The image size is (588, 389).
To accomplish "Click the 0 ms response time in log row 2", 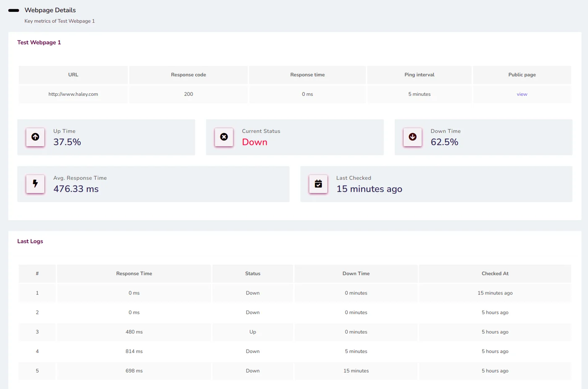I will (x=134, y=313).
